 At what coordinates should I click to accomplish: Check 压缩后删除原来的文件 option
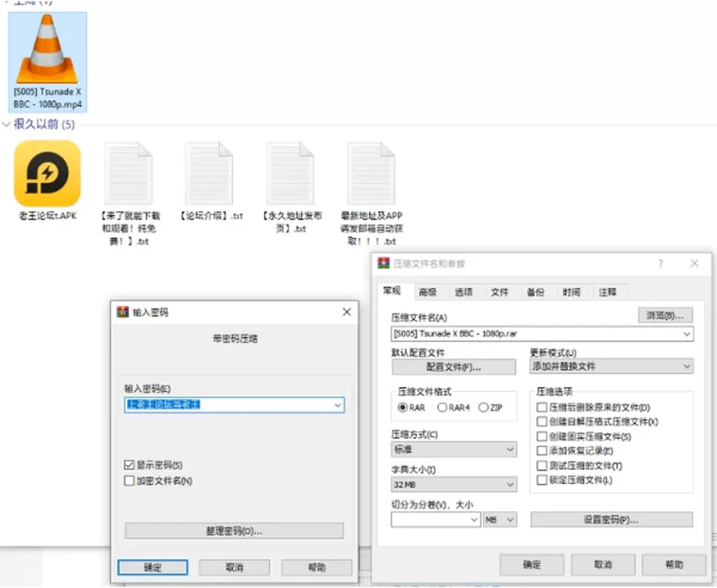click(542, 407)
